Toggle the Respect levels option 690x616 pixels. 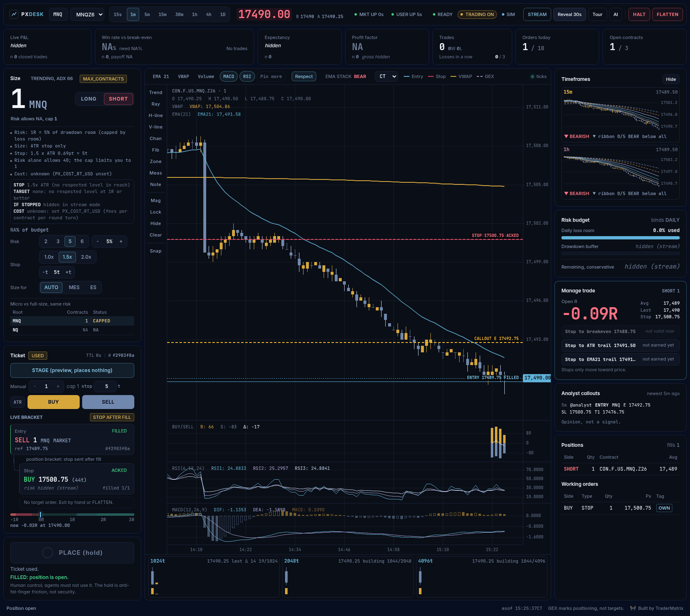tap(304, 76)
